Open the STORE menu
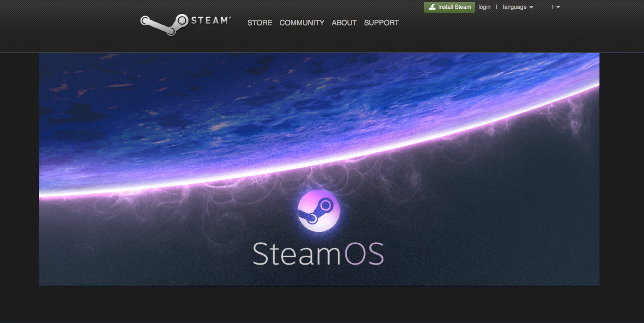This screenshot has width=644, height=323. [260, 23]
